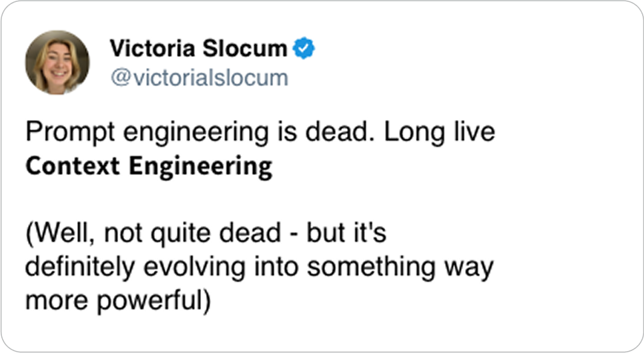Screen dimensions: 644x353
Task: Click the text "more powerful)"
Action: [117, 302]
